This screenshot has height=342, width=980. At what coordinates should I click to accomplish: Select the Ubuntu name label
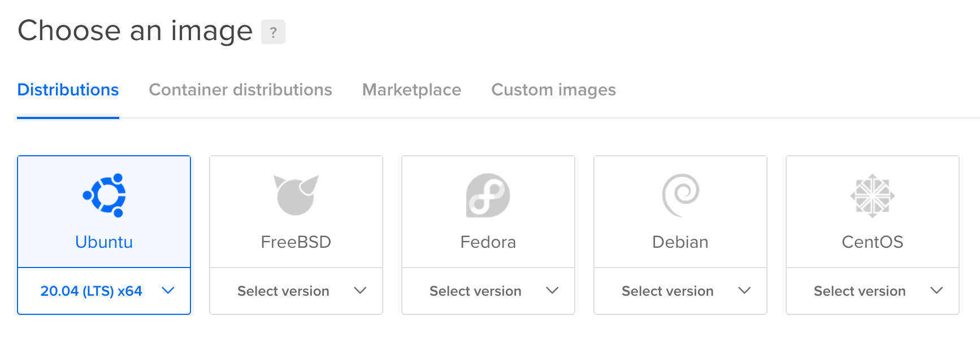coord(104,242)
